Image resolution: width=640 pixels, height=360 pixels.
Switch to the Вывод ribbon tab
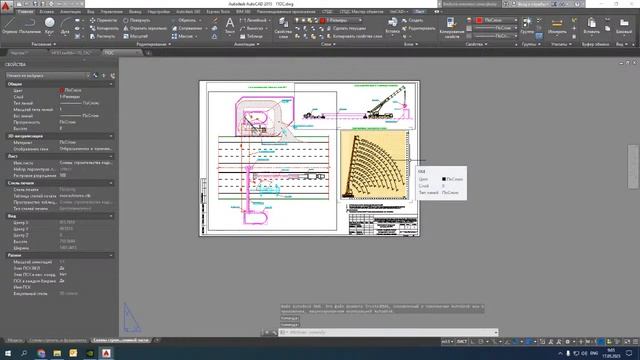[135, 12]
